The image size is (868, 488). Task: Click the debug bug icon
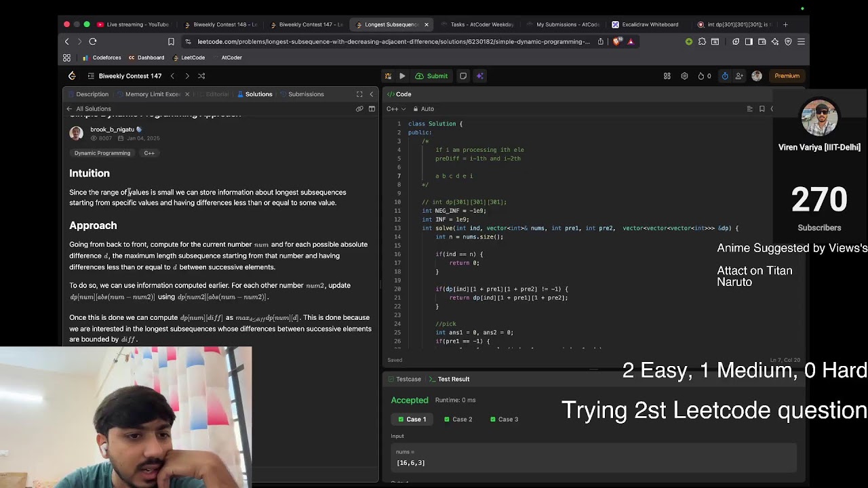(x=388, y=76)
